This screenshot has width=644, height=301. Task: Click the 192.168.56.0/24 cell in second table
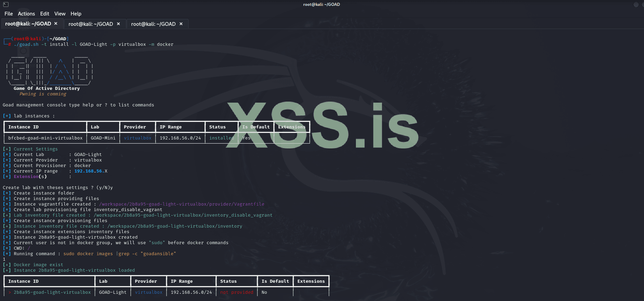pos(191,292)
